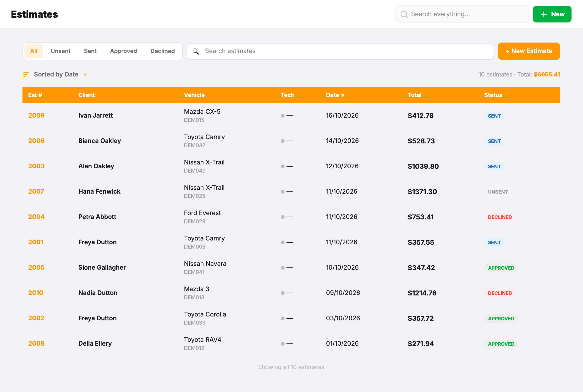Screen dimensions: 583x392
Task: Select the All filter tab
Action: pyautogui.click(x=34, y=51)
